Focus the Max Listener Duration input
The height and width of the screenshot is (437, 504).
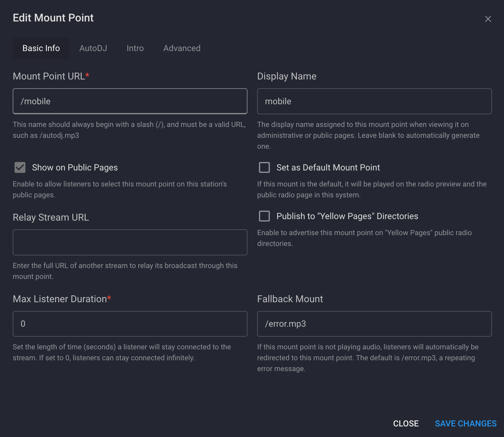[130, 324]
